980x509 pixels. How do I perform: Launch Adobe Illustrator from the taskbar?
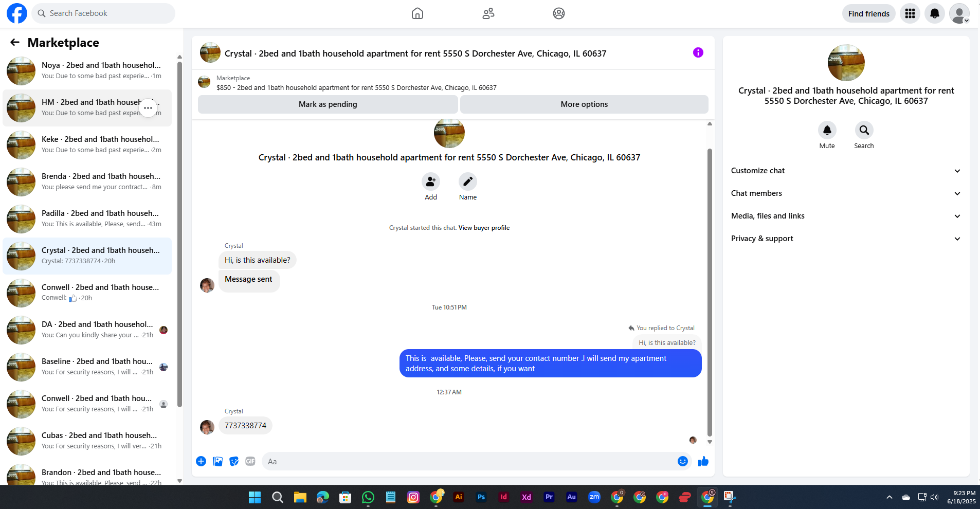coord(459,497)
